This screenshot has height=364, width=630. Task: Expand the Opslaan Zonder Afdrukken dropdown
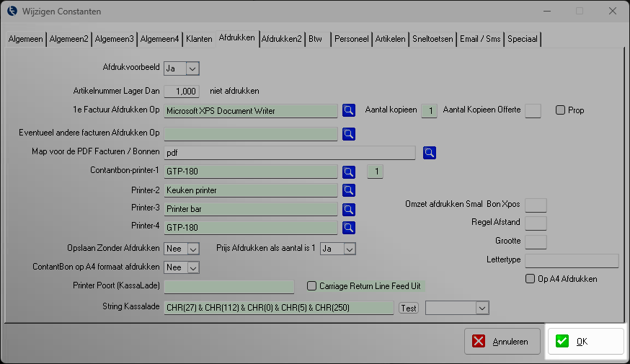pyautogui.click(x=192, y=248)
